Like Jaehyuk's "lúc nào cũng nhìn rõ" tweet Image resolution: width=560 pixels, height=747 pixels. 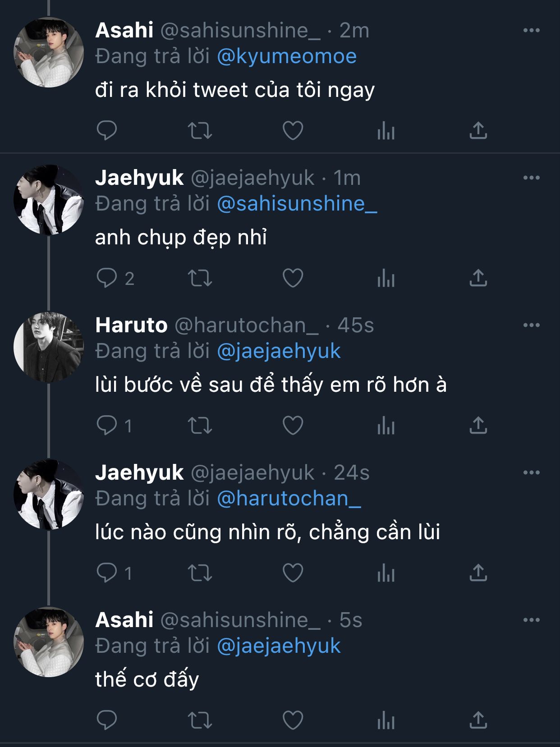pyautogui.click(x=293, y=573)
